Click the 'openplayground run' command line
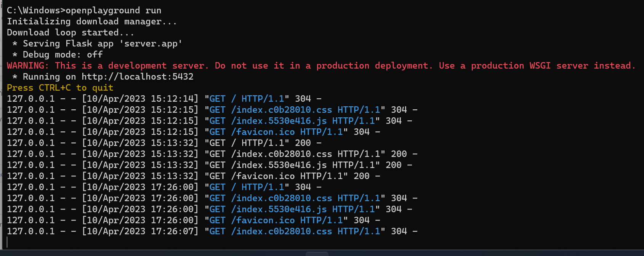Viewport: 644px width, 256px height. coord(84,10)
